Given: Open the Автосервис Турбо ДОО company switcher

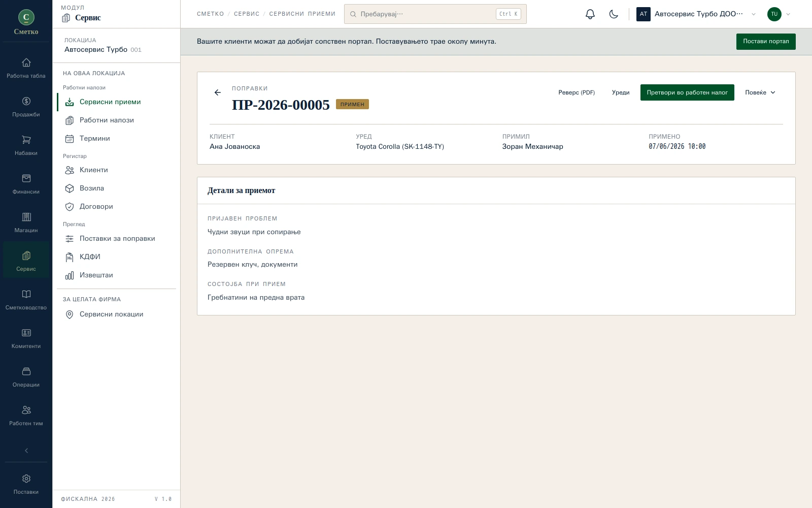Looking at the screenshot, I should click(696, 14).
